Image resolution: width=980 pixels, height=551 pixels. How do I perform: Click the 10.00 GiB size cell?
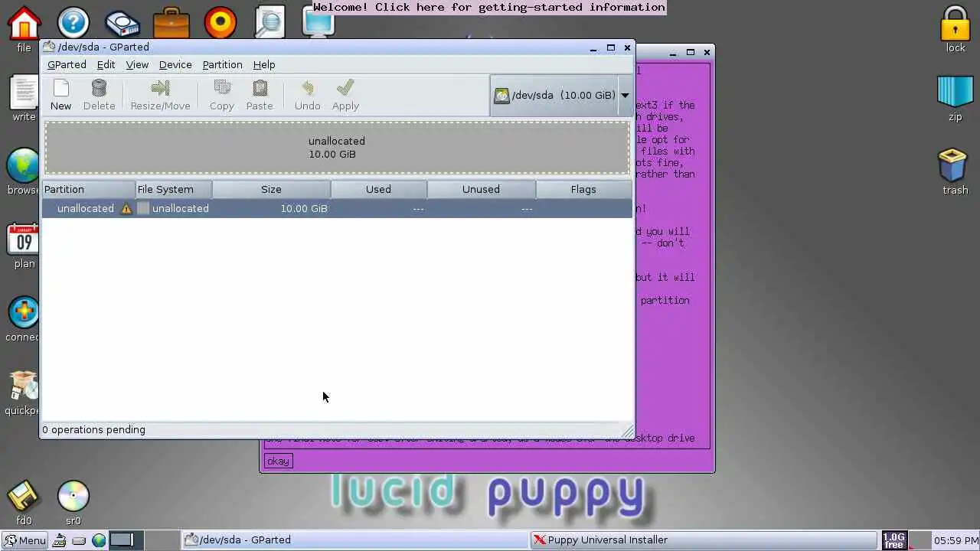tap(304, 208)
